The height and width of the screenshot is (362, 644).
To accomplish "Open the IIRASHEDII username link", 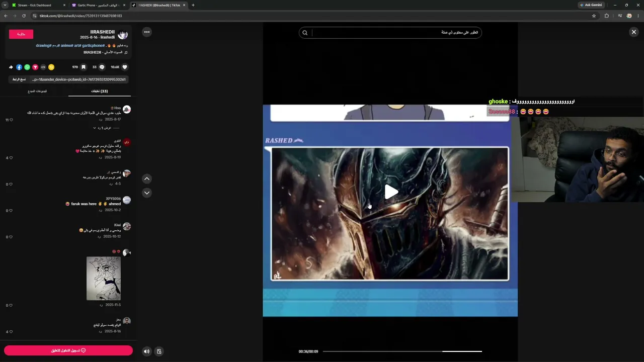I will 103,32.
